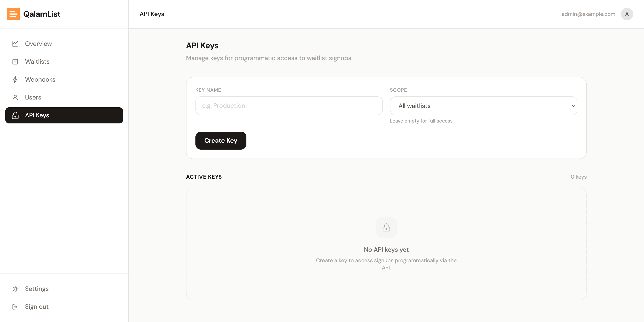Click 'Create a key to access signups' text
Image resolution: width=644 pixels, height=322 pixels.
point(386,264)
